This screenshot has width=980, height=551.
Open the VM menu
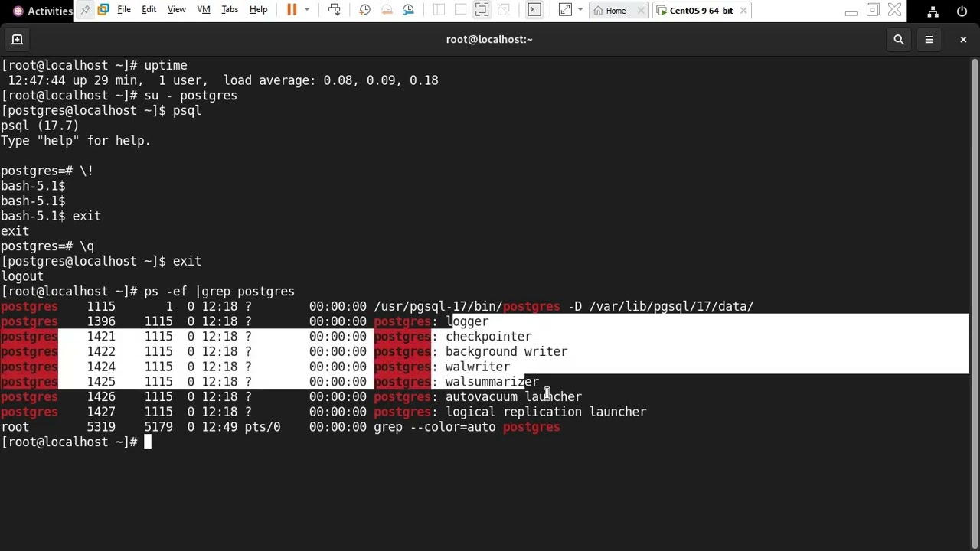(204, 10)
